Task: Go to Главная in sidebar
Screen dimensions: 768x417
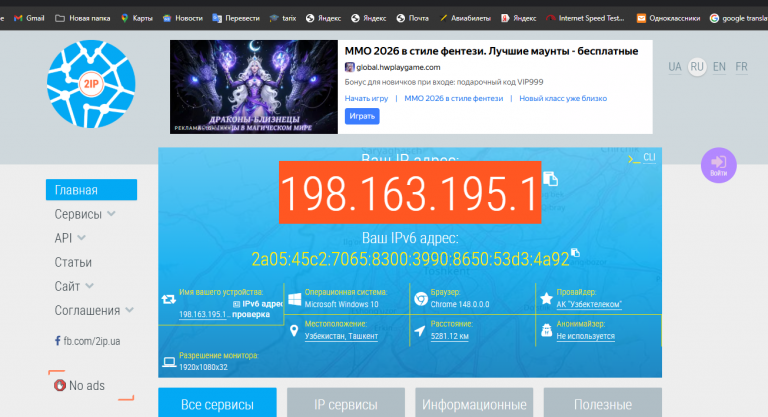Action: 92,190
